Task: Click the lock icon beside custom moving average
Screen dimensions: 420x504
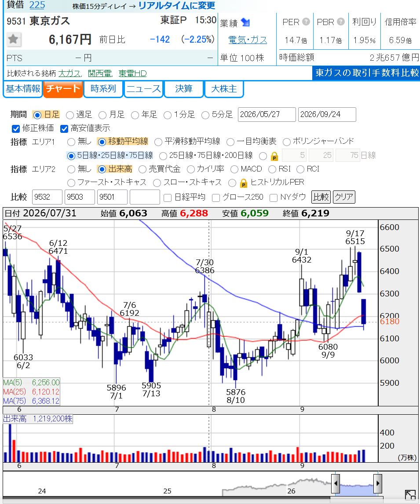Action: [274, 156]
